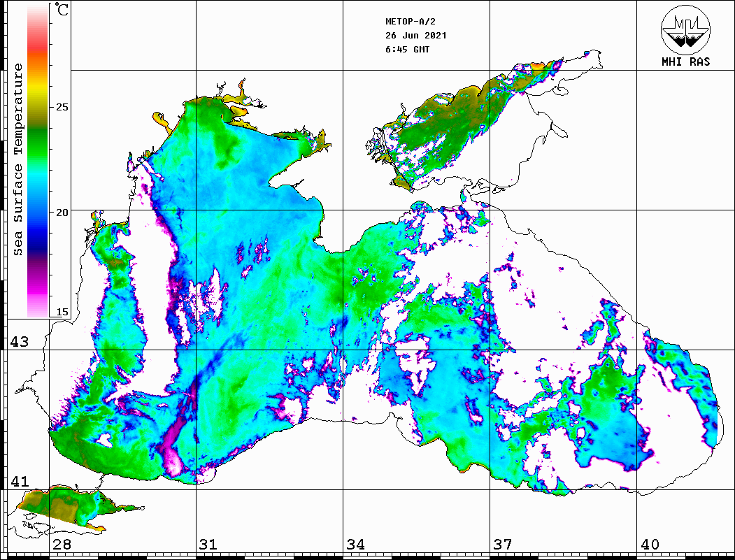Click the time text '6:45 GMT'
The height and width of the screenshot is (560, 735).
click(x=407, y=49)
